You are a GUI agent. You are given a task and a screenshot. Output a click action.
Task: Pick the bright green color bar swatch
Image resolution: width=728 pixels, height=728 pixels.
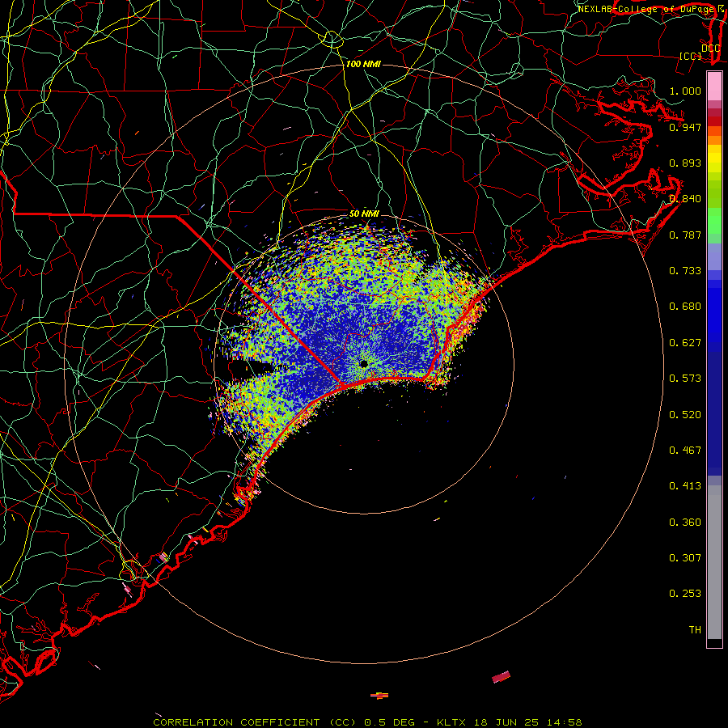tap(714, 221)
